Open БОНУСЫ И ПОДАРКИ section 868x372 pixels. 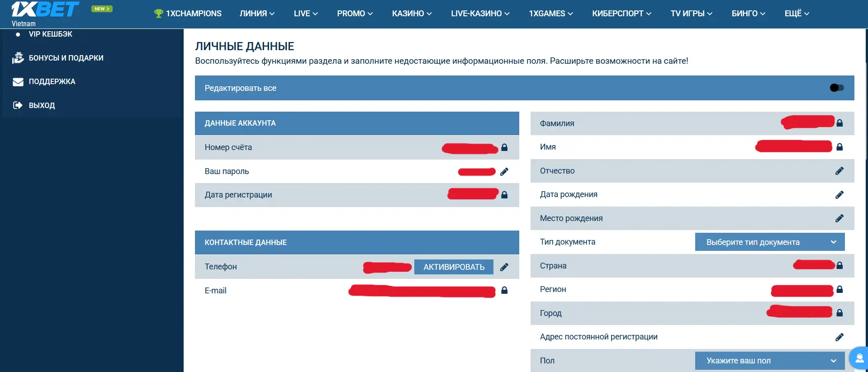66,58
